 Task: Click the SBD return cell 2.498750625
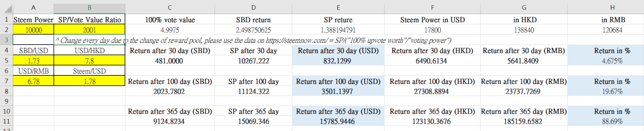point(253,30)
